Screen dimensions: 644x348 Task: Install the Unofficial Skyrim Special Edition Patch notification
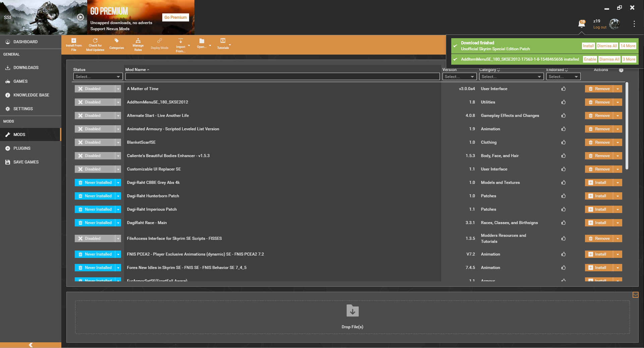coord(588,46)
